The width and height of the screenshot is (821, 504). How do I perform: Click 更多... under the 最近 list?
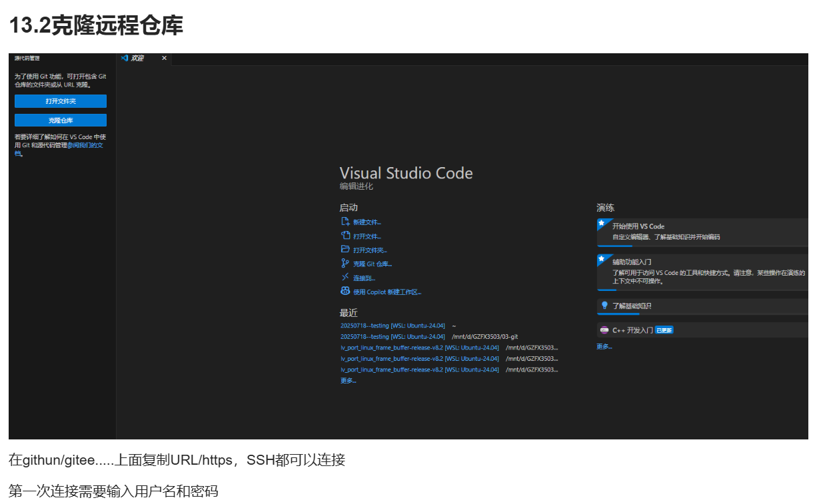348,381
